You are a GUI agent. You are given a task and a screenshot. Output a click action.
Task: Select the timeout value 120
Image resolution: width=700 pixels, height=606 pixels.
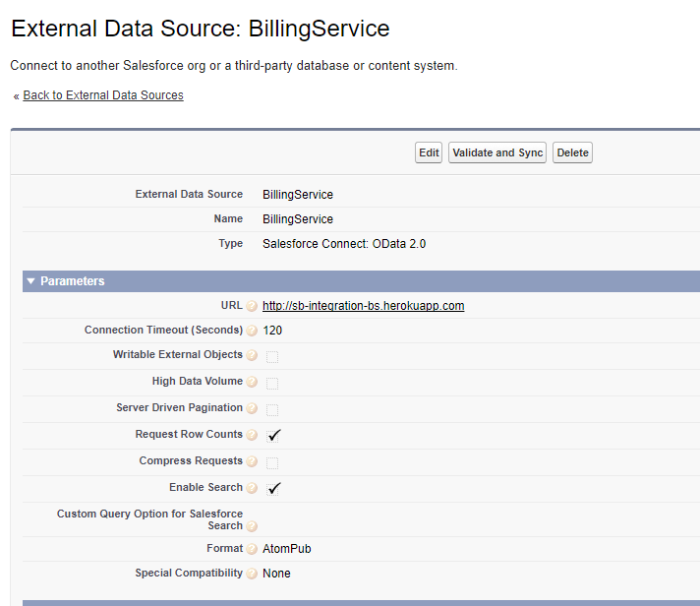[272, 331]
